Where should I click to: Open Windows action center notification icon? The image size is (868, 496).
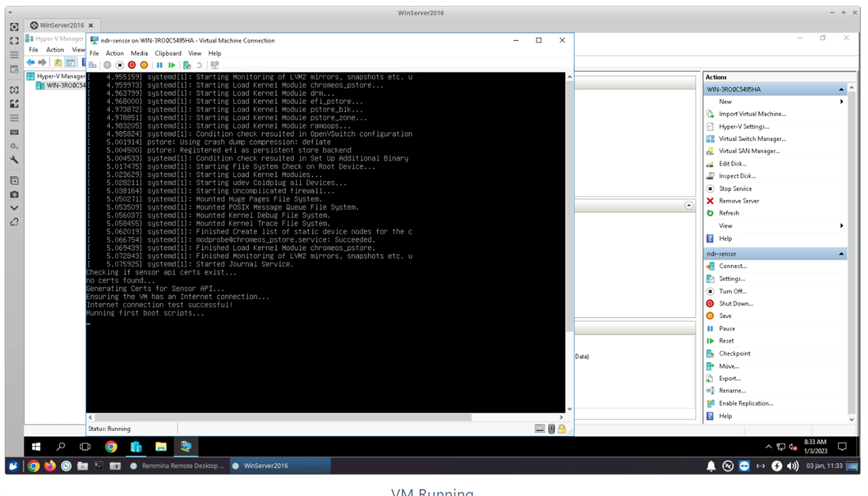pyautogui.click(x=842, y=447)
